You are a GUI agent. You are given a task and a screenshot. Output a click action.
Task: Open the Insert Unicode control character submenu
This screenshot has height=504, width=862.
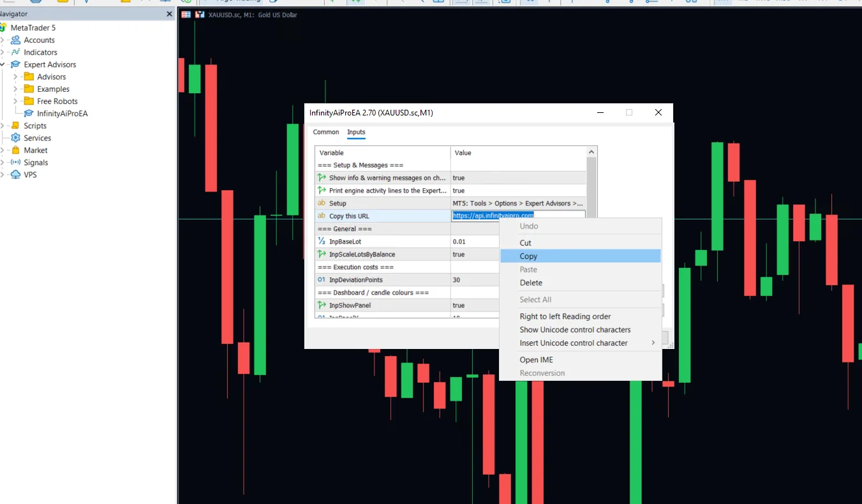tap(581, 343)
